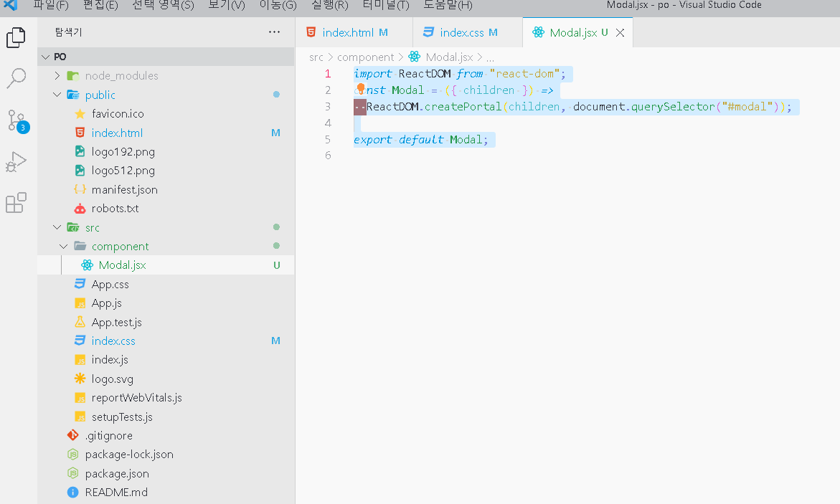Click the VS Code logo icon
This screenshot has height=504, width=840.
[x=10, y=5]
